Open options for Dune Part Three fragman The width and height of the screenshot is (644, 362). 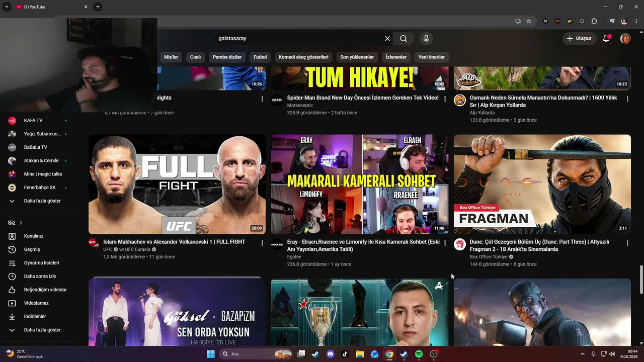pos(627,243)
